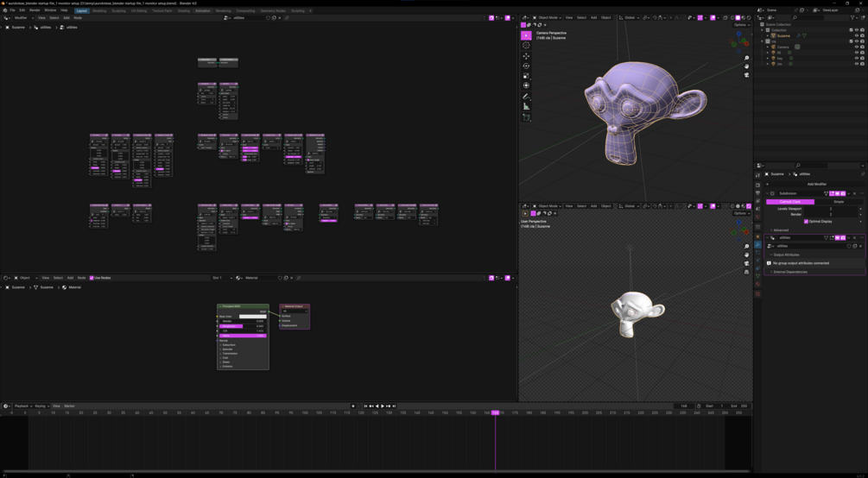
Task: Toggle visibility eye for key light
Action: 857,58
